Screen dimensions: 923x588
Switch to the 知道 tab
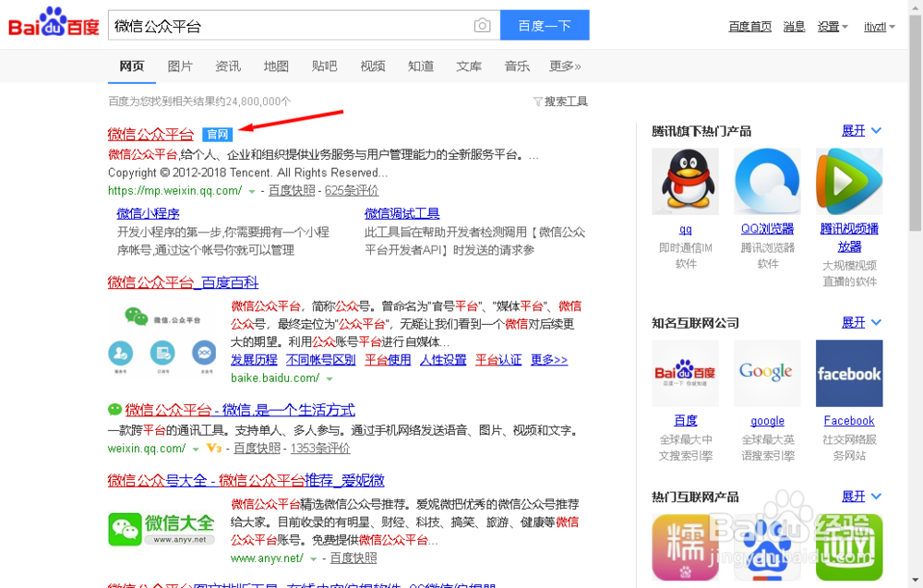tap(421, 66)
